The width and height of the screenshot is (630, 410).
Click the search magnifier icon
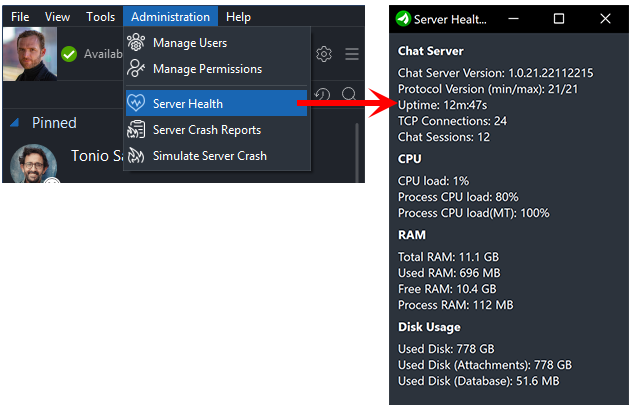(x=349, y=95)
